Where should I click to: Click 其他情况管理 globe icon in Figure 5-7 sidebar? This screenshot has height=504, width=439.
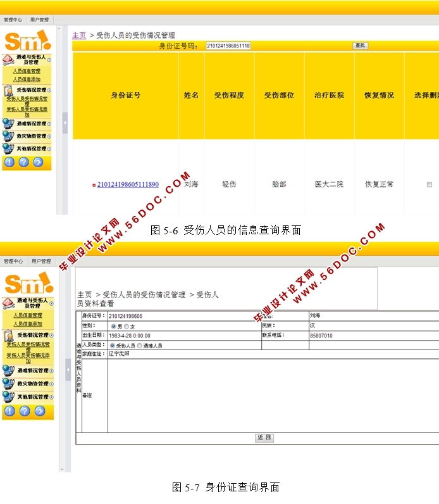point(8,397)
